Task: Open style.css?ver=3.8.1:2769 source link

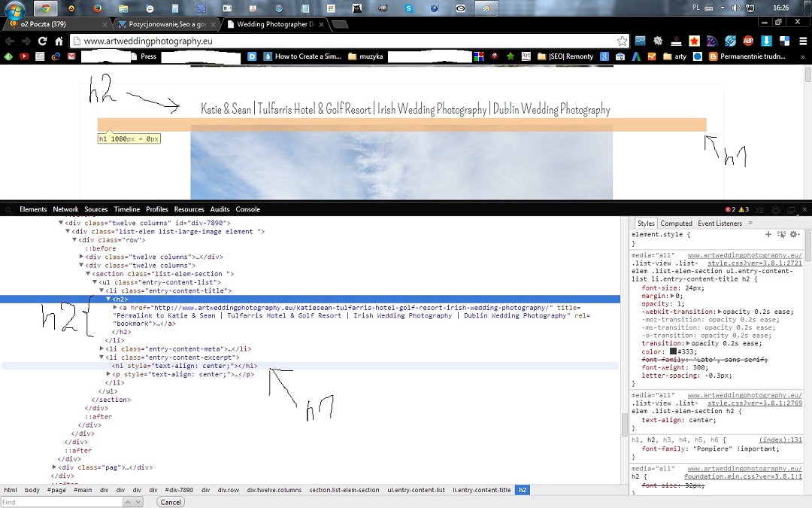Action: (755, 403)
